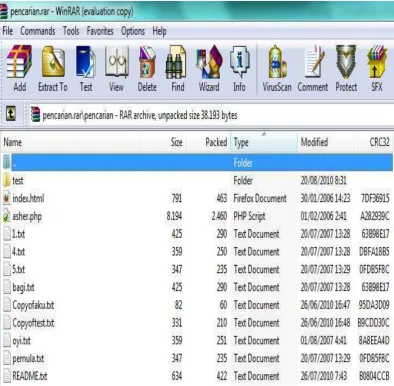Run the VirusScan toolbar icon

277,62
